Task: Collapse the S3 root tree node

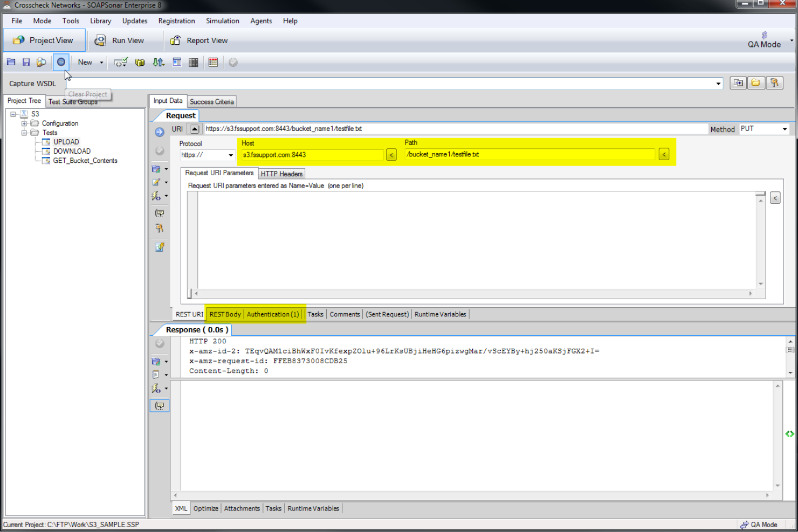Action: (x=13, y=114)
